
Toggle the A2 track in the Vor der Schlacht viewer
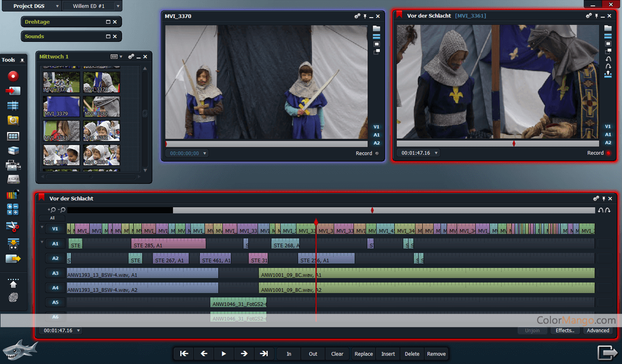(607, 142)
